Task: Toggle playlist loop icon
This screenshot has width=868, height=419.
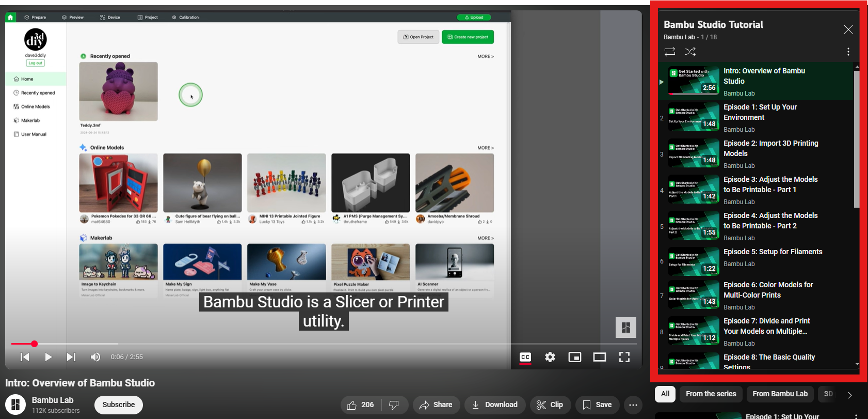Action: click(x=670, y=52)
